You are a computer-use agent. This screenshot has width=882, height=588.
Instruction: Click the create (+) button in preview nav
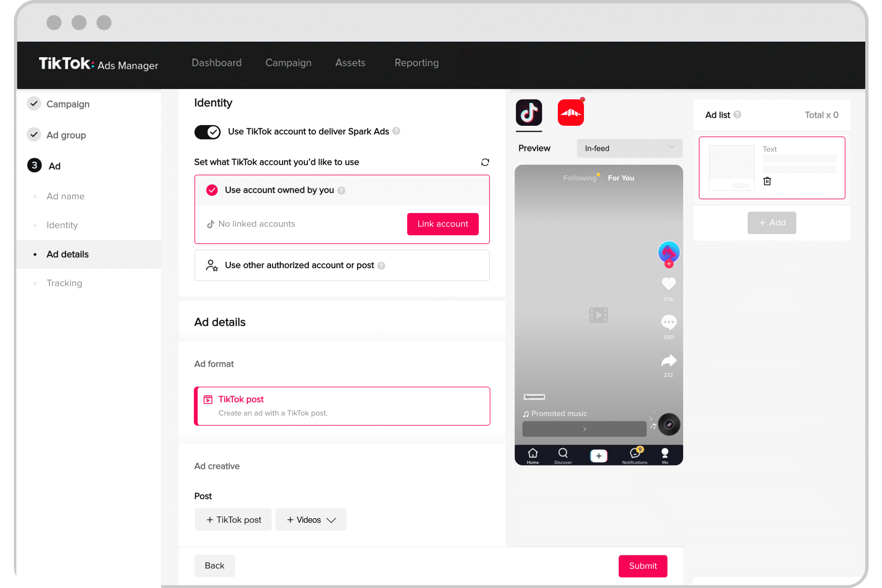pos(598,455)
